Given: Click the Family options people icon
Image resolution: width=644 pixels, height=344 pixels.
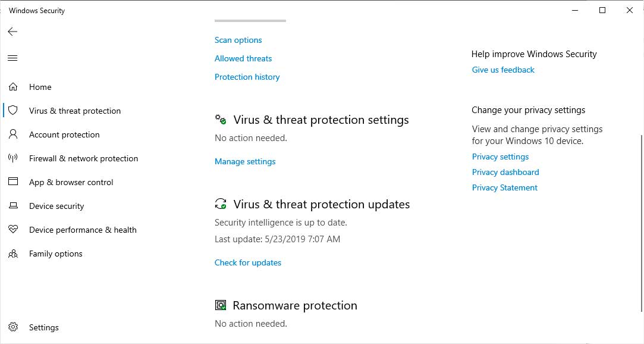Looking at the screenshot, I should click(13, 254).
